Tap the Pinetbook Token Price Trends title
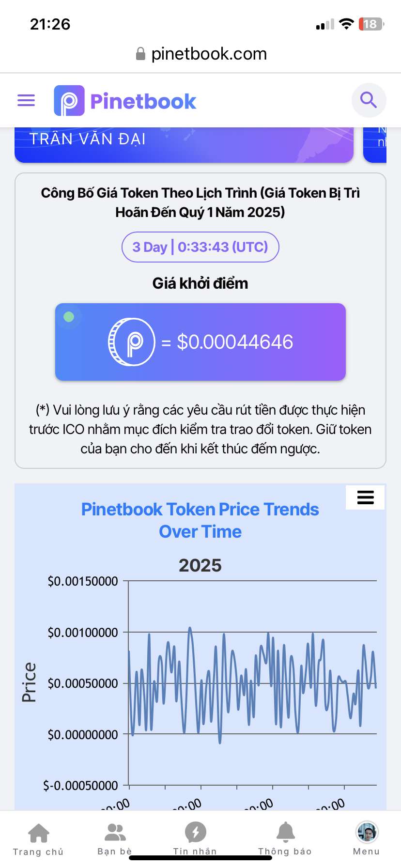401x868 pixels. (200, 520)
